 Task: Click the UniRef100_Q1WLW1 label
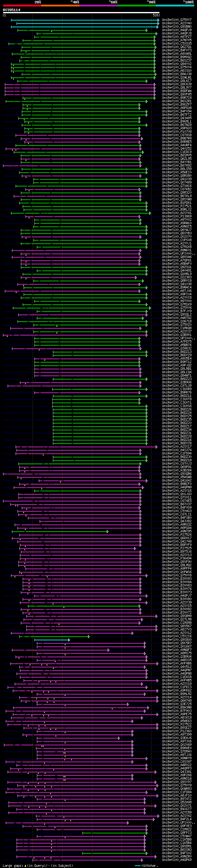(177, 78)
